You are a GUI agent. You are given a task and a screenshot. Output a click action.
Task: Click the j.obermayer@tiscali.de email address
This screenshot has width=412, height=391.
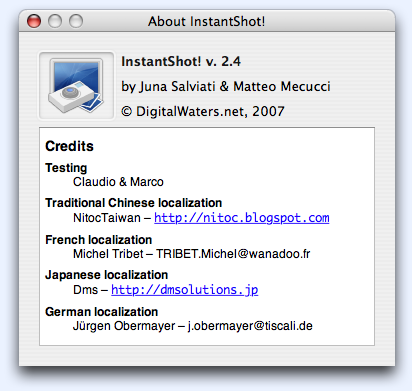click(250, 326)
